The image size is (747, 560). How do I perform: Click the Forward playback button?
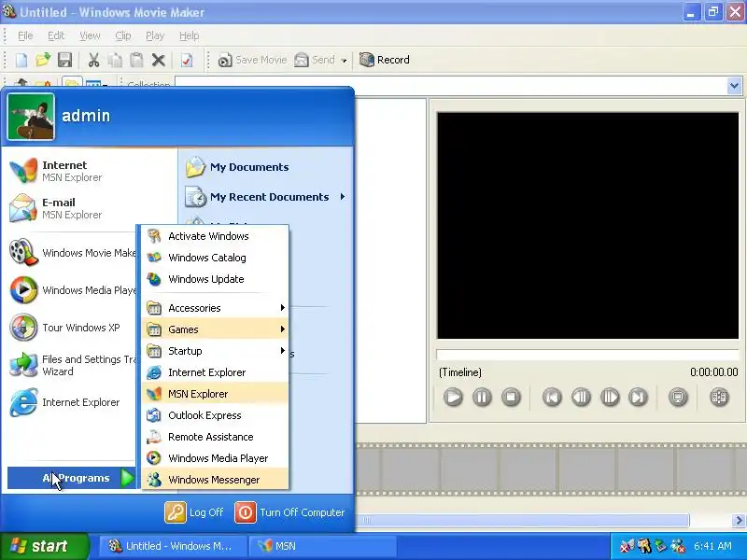coord(639,397)
